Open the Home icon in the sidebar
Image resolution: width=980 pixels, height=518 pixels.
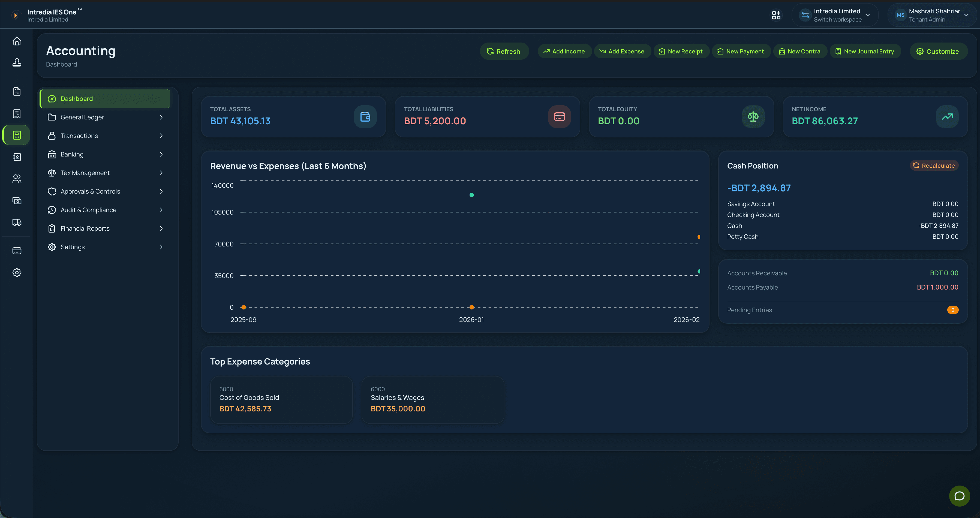[x=17, y=41]
